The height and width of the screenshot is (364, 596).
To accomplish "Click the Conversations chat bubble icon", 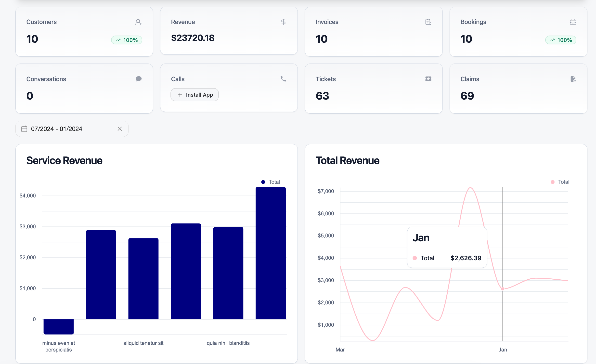I will [139, 79].
